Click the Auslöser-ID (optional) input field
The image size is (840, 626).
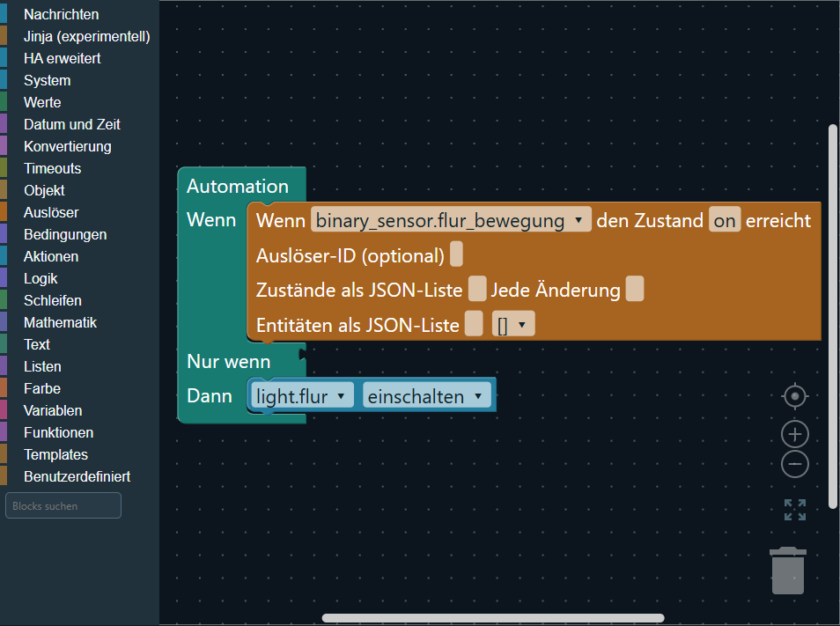[456, 254]
